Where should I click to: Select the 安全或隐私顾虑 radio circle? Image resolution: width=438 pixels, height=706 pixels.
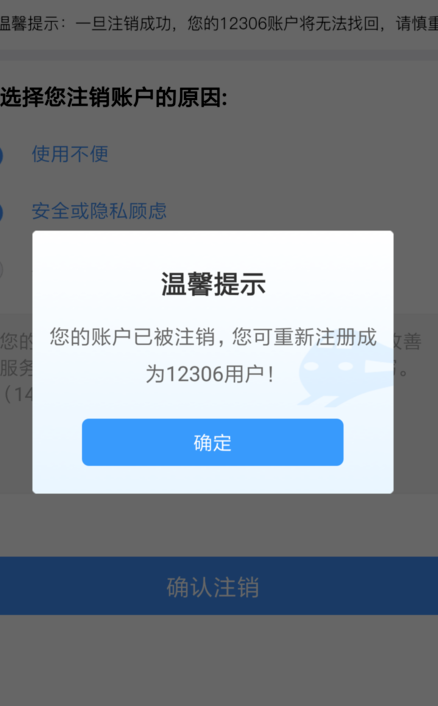[x=1, y=212]
